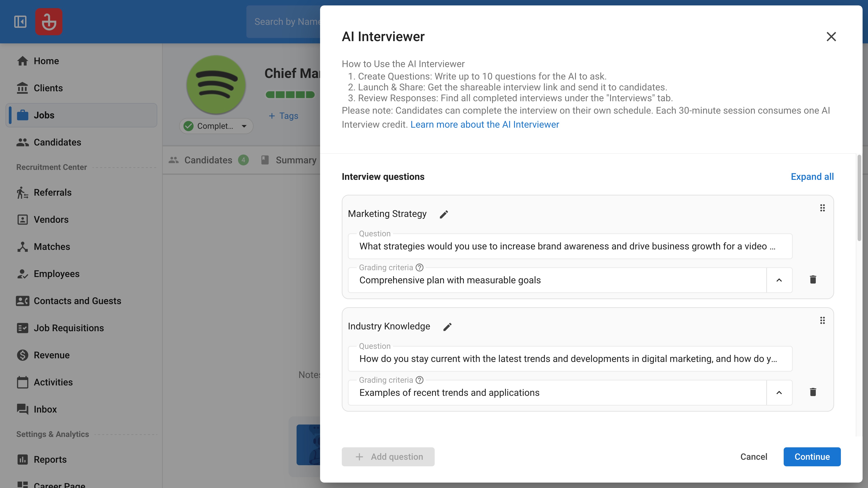Collapse the sidebar with the panel icon

20,22
